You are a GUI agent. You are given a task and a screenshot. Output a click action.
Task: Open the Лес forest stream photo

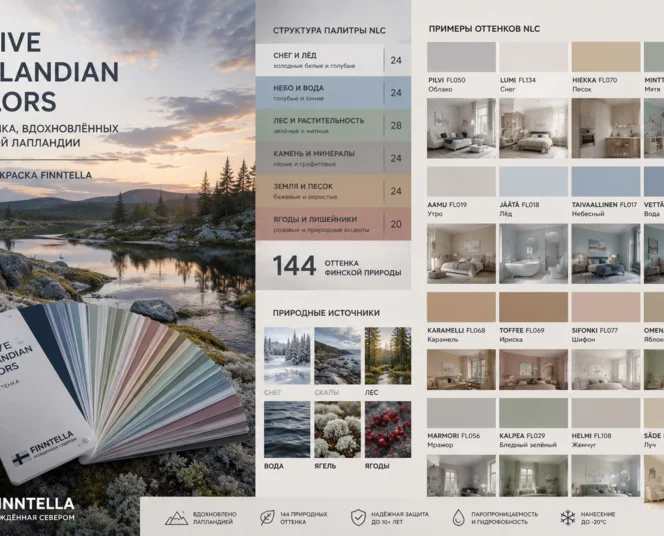(388, 356)
